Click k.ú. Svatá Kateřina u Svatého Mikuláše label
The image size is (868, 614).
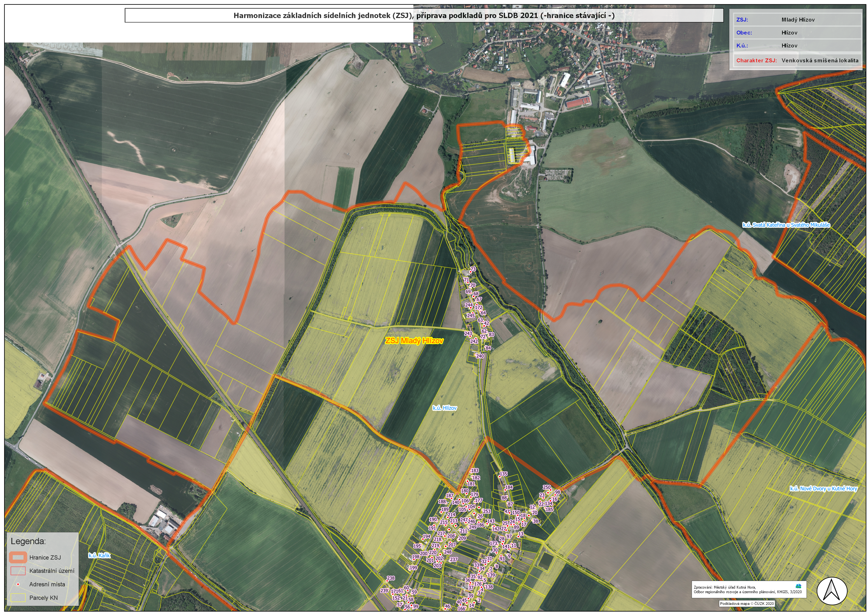pyautogui.click(x=786, y=225)
